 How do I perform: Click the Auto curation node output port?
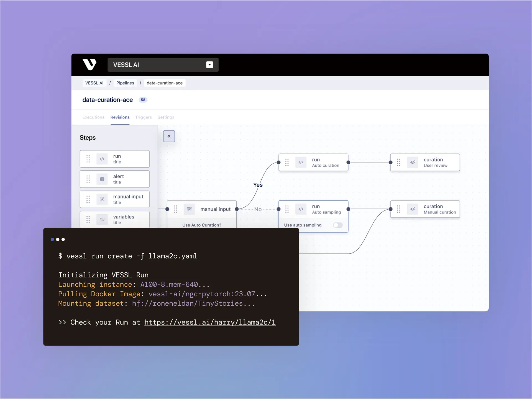click(348, 163)
